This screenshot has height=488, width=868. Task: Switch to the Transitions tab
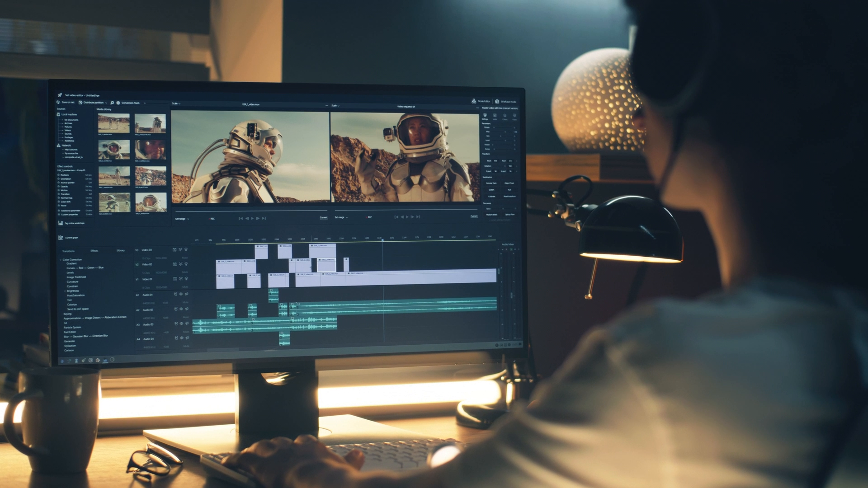68,251
